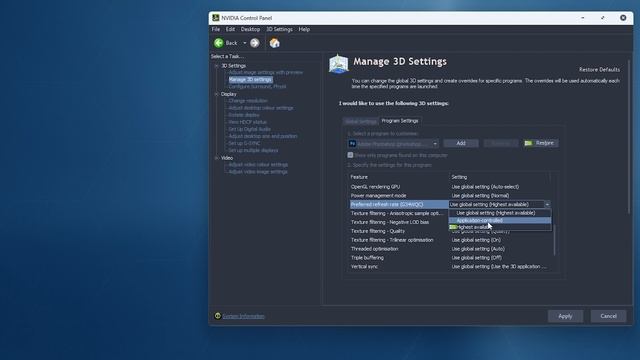The width and height of the screenshot is (640, 360).
Task: Click the green Back arrow icon
Action: tap(219, 43)
